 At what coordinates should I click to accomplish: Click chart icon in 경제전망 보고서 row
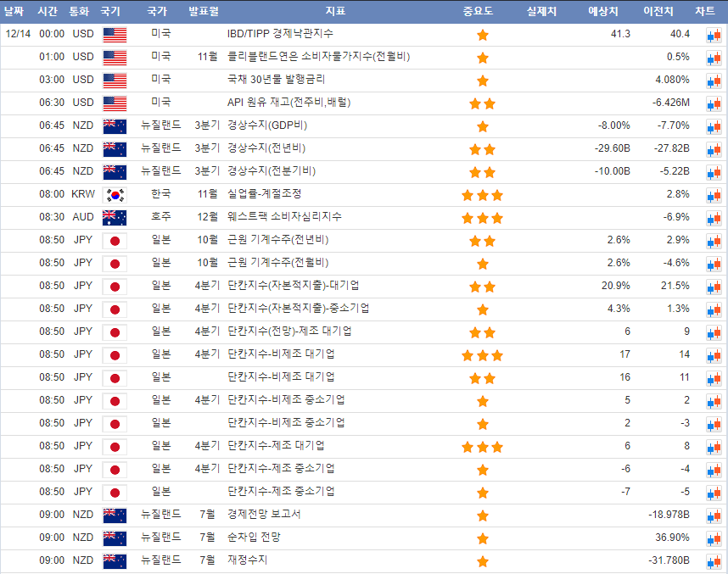pyautogui.click(x=712, y=515)
